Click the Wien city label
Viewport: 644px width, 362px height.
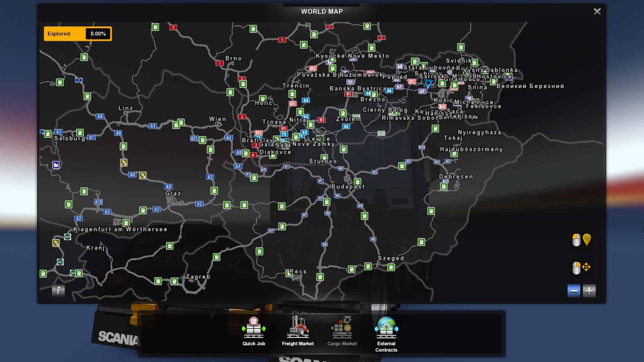click(x=218, y=119)
